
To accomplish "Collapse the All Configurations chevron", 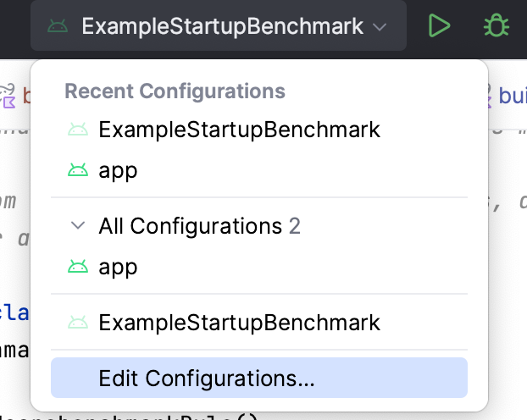I will tap(78, 226).
